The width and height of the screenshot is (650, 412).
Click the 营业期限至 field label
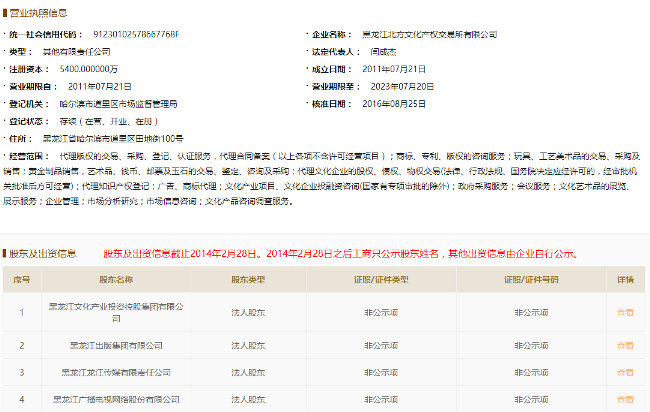click(336, 87)
